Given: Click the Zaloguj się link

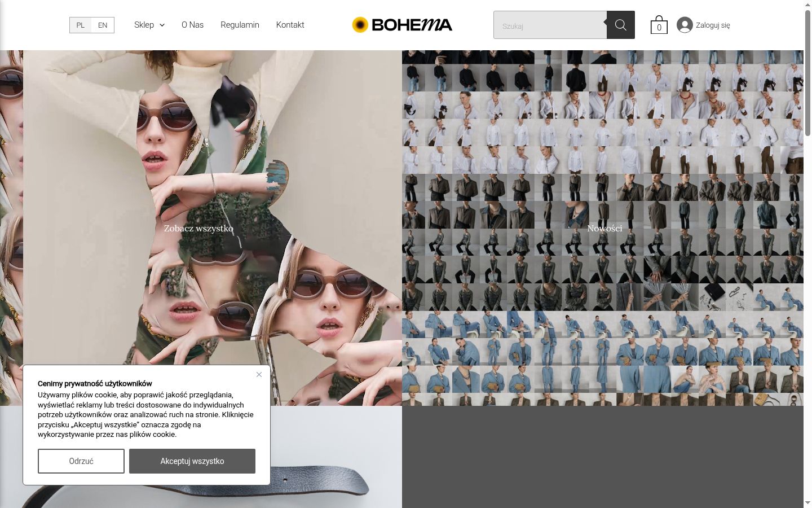Looking at the screenshot, I should click(713, 25).
